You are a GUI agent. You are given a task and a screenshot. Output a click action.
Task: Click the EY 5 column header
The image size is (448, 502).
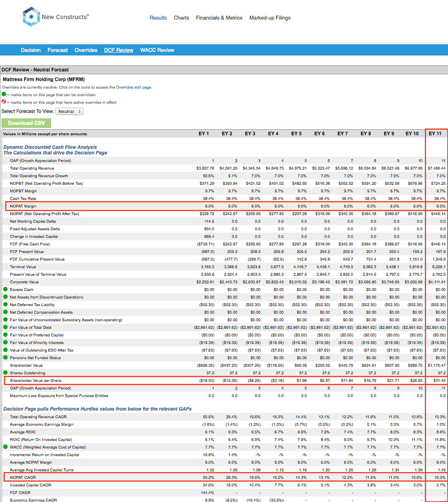pyautogui.click(x=296, y=134)
